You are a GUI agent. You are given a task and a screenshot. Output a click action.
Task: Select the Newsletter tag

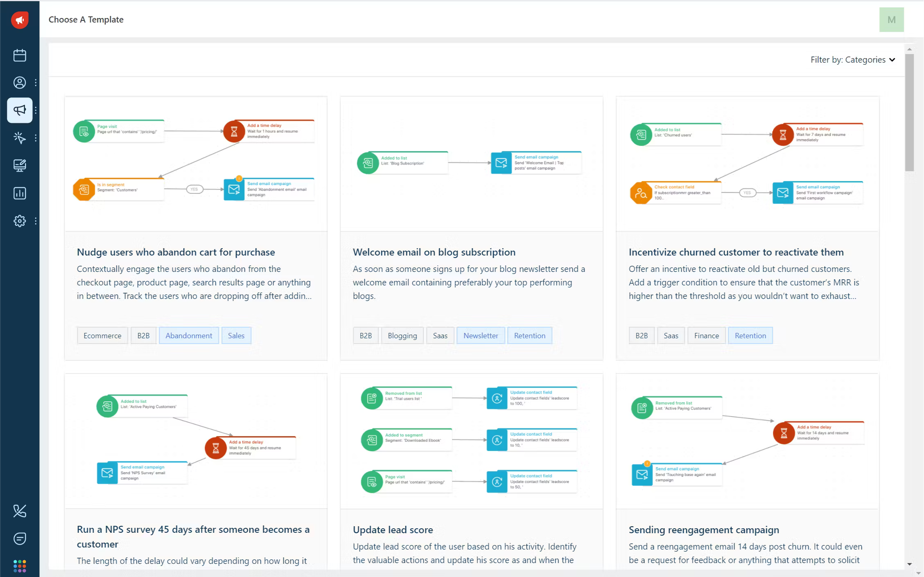pyautogui.click(x=481, y=335)
